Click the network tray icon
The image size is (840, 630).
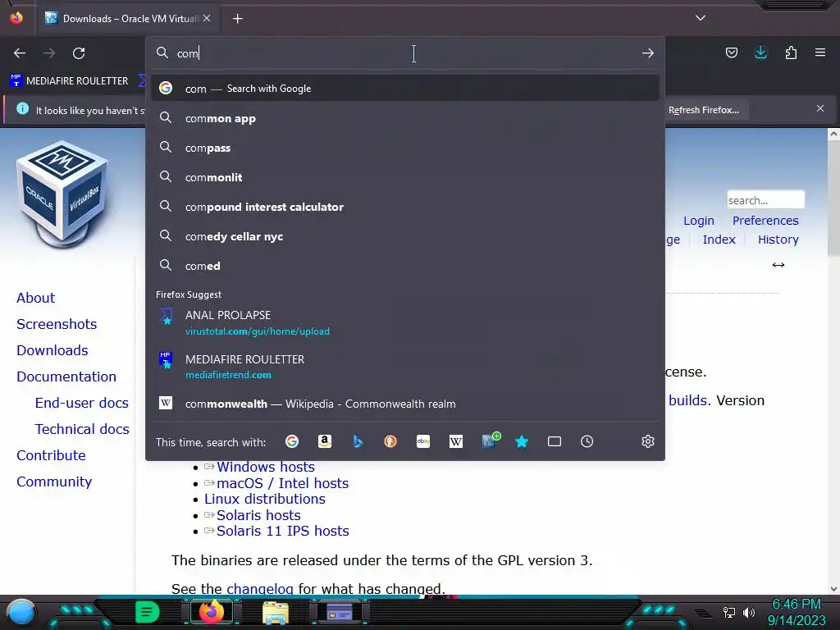click(x=728, y=612)
